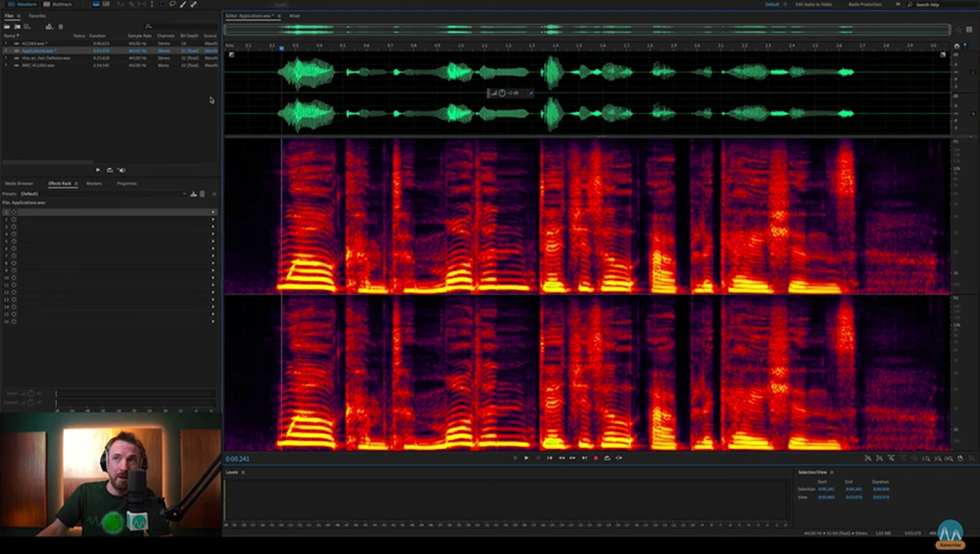Open the Files tab
This screenshot has width=980, height=554.
tap(9, 16)
